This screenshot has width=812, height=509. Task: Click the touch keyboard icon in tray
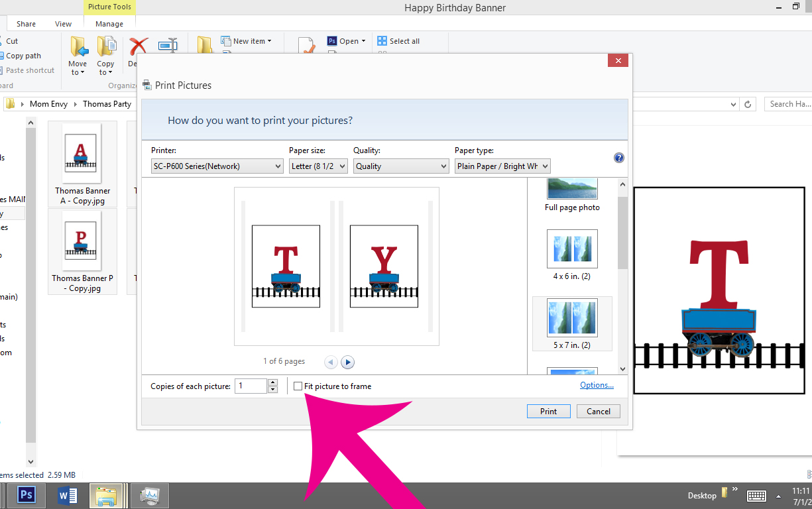[x=757, y=496]
